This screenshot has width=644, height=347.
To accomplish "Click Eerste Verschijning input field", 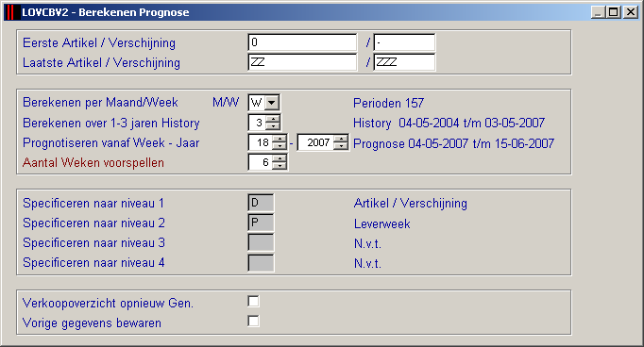I will click(404, 42).
